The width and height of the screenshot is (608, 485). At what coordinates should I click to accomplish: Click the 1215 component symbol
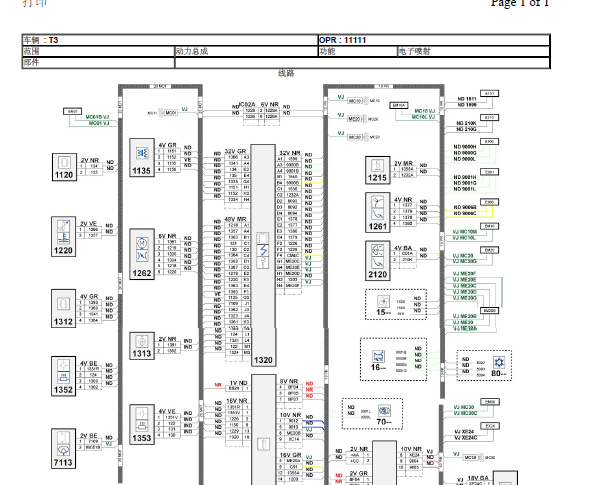378,170
